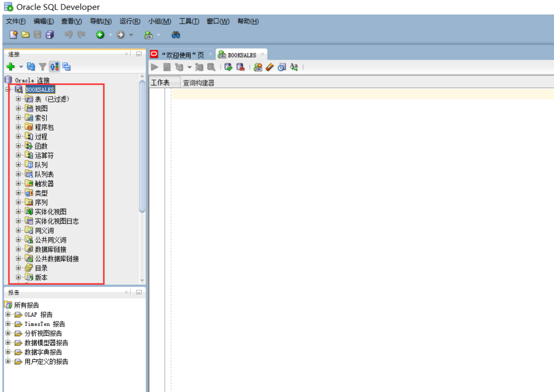Expand the 视图 views node
This screenshot has height=392, width=554.
click(x=18, y=108)
